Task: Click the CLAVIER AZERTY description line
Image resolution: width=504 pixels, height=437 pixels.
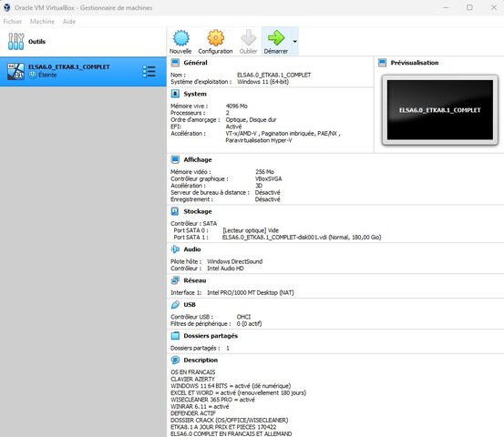Action: 192,379
